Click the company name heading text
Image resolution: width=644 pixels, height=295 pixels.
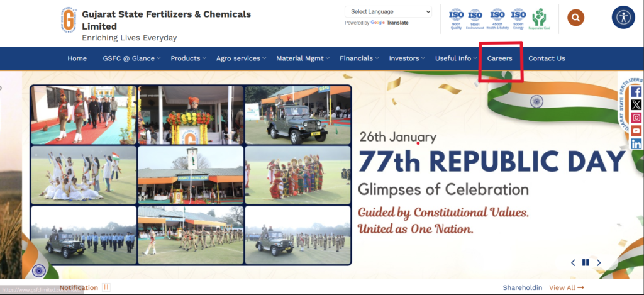pos(166,20)
